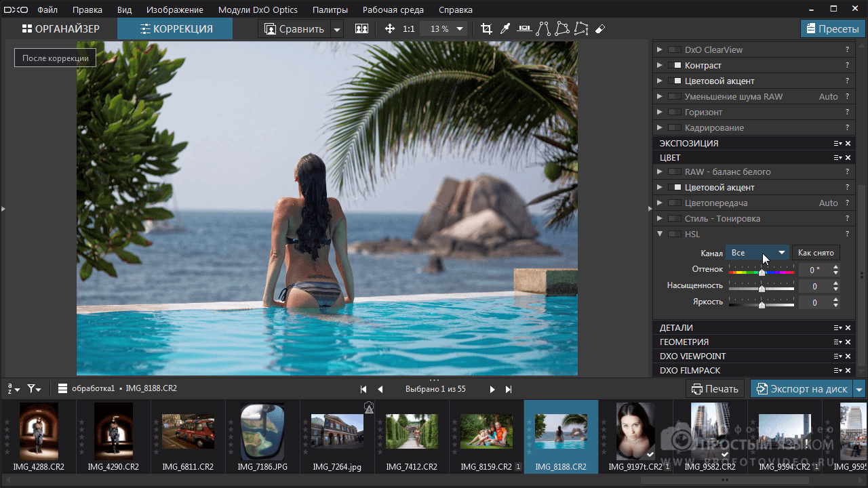
Task: Go to the previous image
Action: point(380,389)
